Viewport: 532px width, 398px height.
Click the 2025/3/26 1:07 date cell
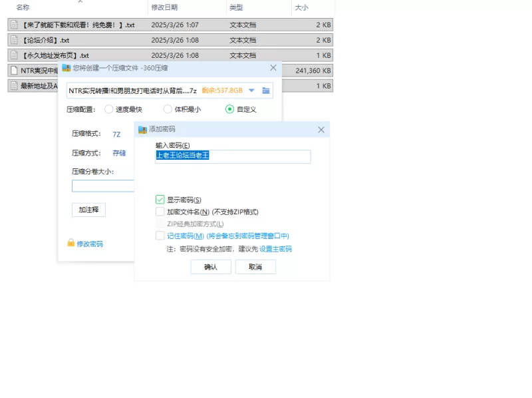[175, 25]
